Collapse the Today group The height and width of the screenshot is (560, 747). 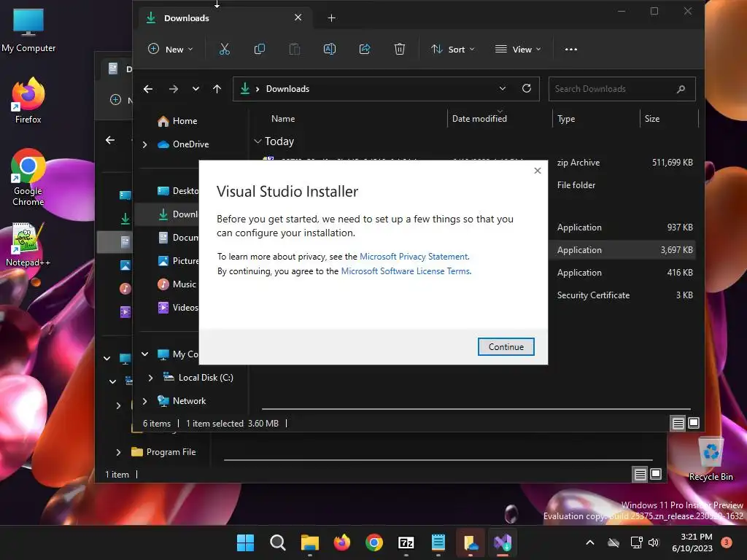[x=258, y=141]
